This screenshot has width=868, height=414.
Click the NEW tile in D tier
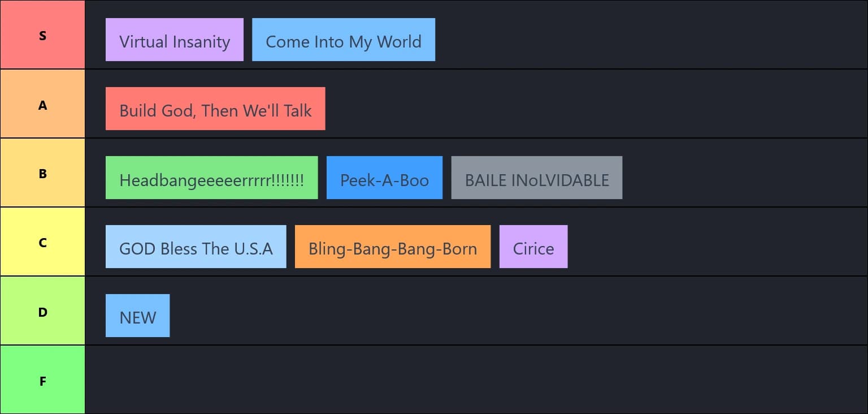[x=138, y=316]
